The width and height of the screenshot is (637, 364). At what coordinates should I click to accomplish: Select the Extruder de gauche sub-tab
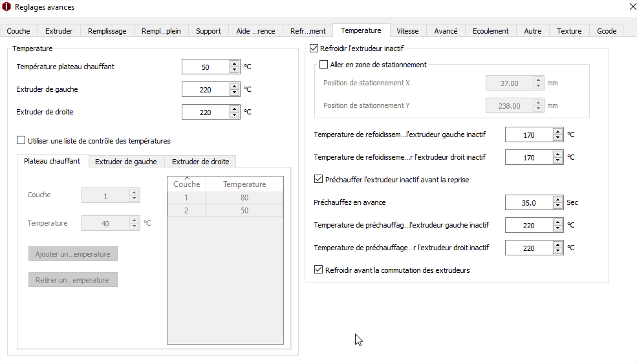point(125,162)
